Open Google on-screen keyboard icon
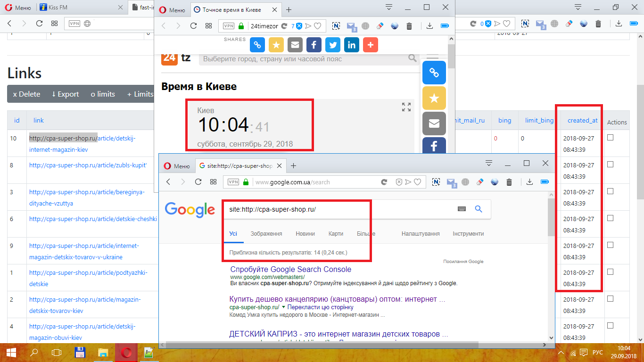Image resolution: width=644 pixels, height=362 pixels. [462, 209]
